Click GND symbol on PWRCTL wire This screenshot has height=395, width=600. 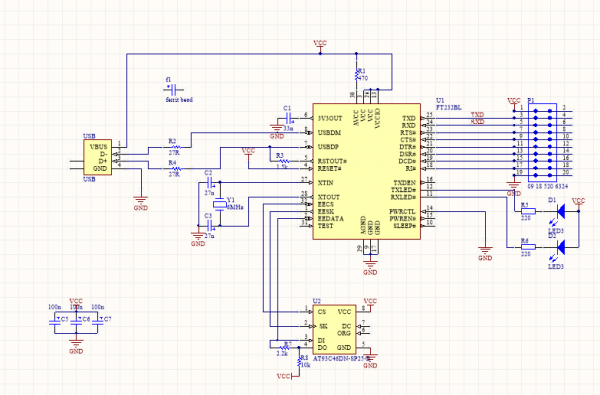pos(485,253)
